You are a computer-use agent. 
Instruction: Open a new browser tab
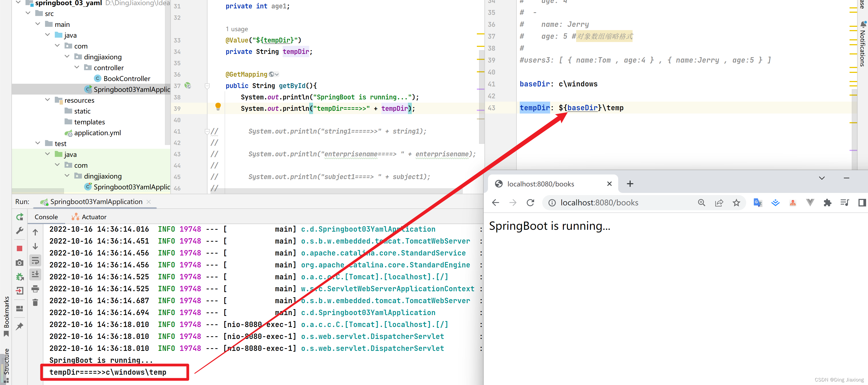630,184
